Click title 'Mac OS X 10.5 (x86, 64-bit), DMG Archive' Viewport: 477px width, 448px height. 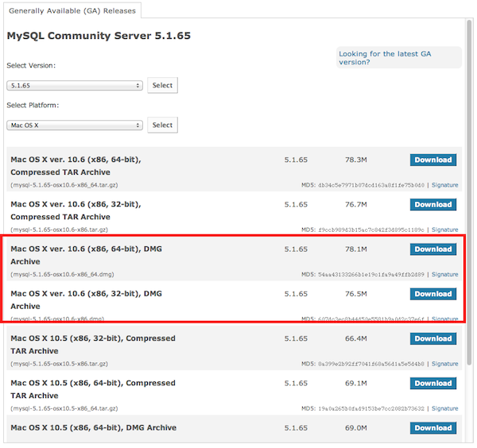[93, 428]
